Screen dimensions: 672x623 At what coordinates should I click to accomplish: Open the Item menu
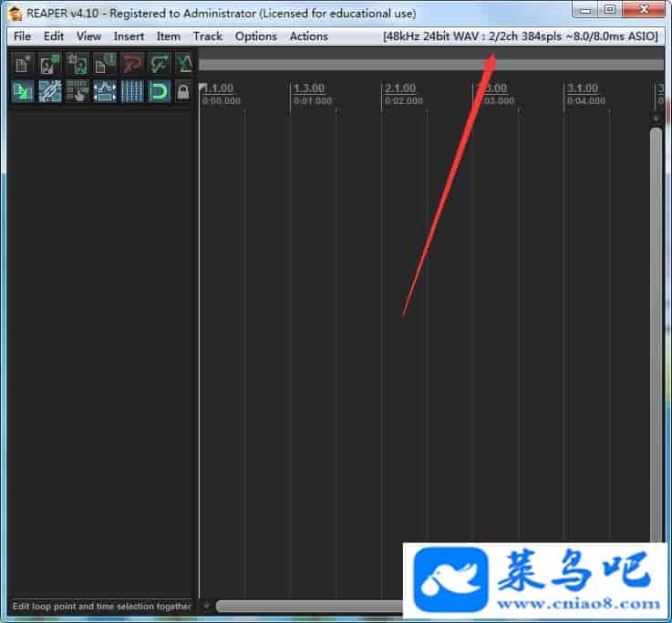169,36
